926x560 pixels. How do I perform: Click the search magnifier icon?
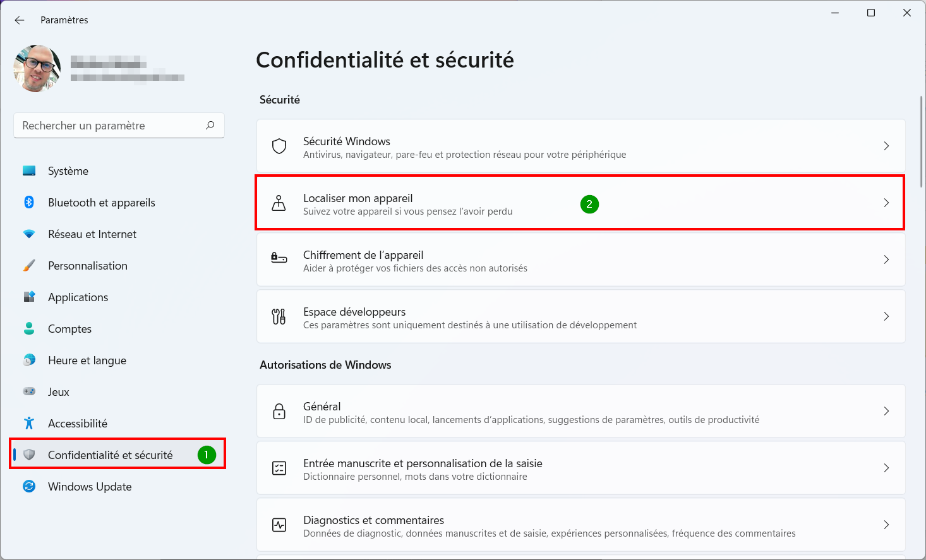210,125
